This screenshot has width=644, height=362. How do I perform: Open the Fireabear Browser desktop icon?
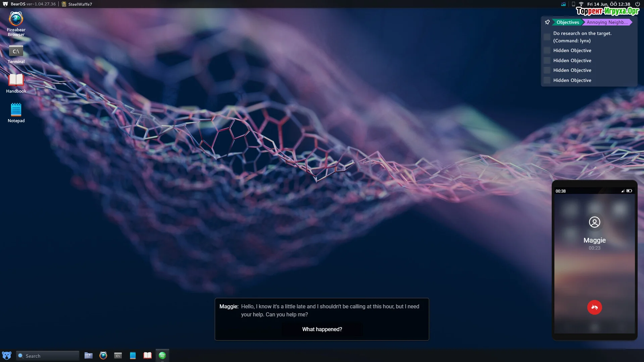tap(16, 19)
